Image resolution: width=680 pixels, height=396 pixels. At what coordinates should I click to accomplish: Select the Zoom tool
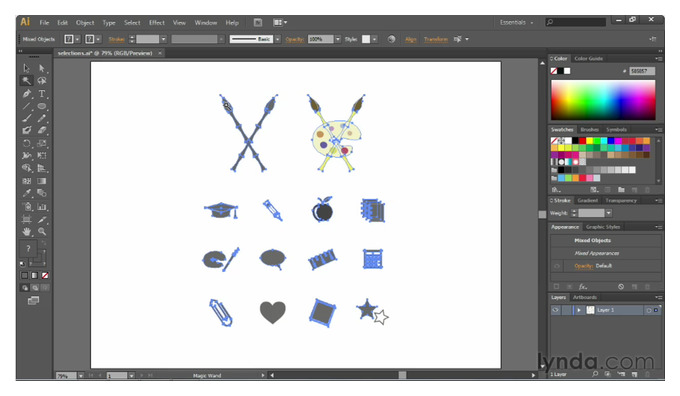(42, 232)
